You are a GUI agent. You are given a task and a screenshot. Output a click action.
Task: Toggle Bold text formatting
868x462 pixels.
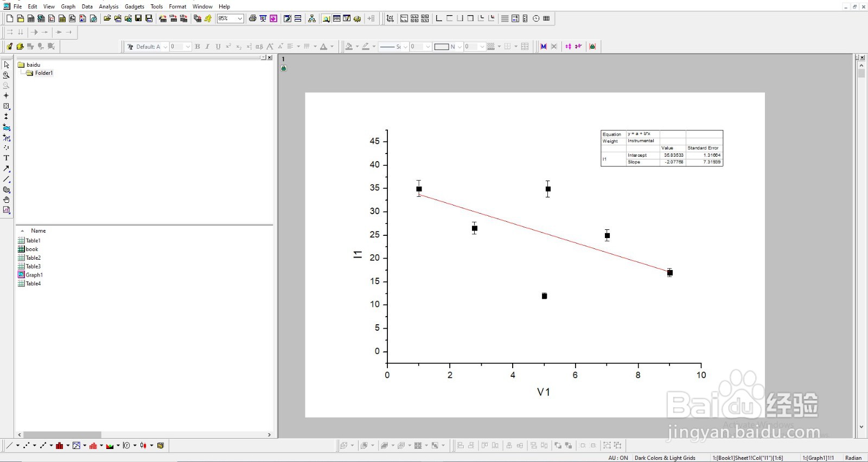coord(197,47)
